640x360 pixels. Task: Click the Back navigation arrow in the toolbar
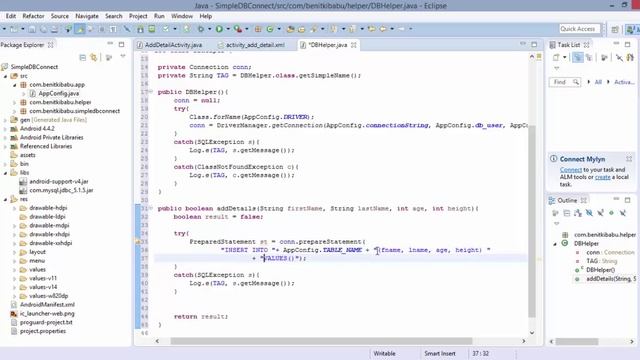click(383, 29)
